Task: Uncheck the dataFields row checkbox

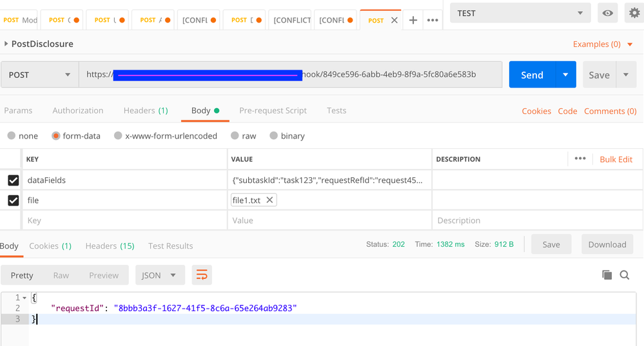Action: (13, 180)
